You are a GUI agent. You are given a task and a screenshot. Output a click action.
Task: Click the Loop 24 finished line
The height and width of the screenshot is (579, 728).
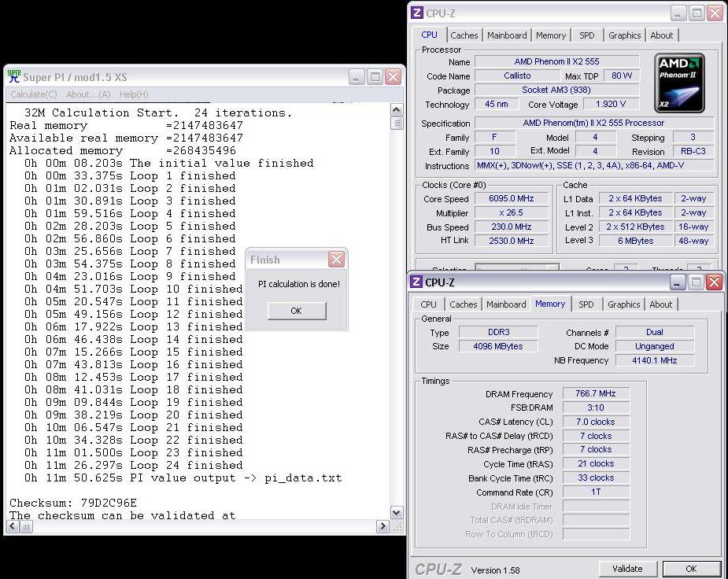tap(135, 466)
